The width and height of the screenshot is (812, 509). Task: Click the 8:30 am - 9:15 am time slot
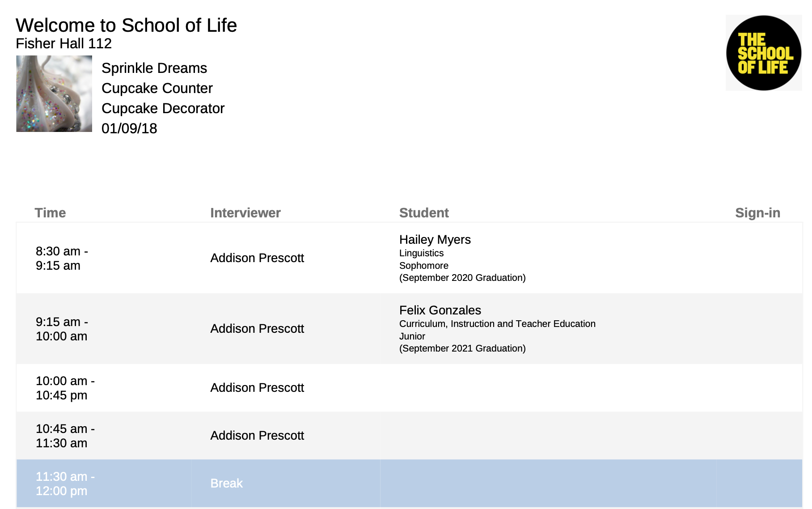62,259
